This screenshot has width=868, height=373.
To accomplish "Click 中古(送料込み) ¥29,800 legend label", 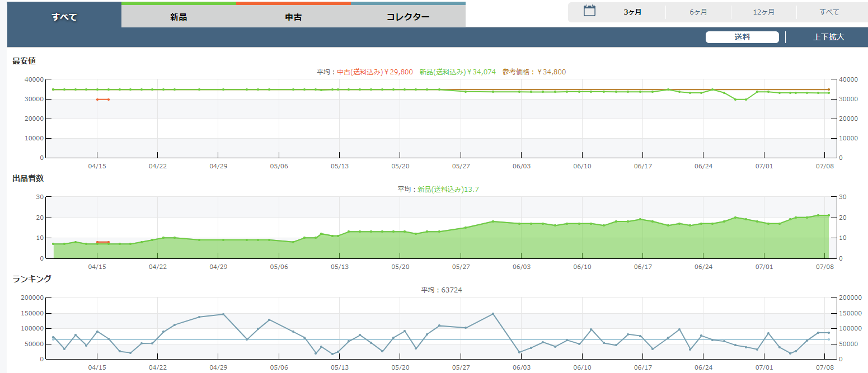I will click(x=374, y=72).
